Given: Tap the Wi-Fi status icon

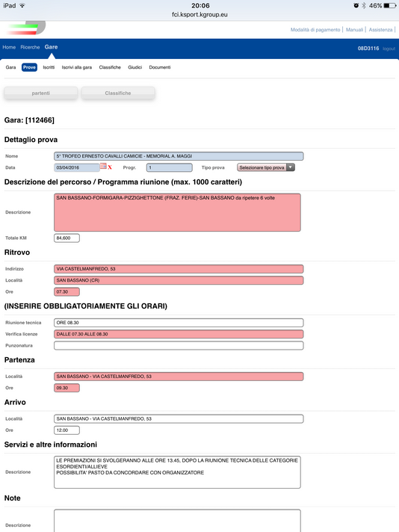Looking at the screenshot, I should 22,5.
